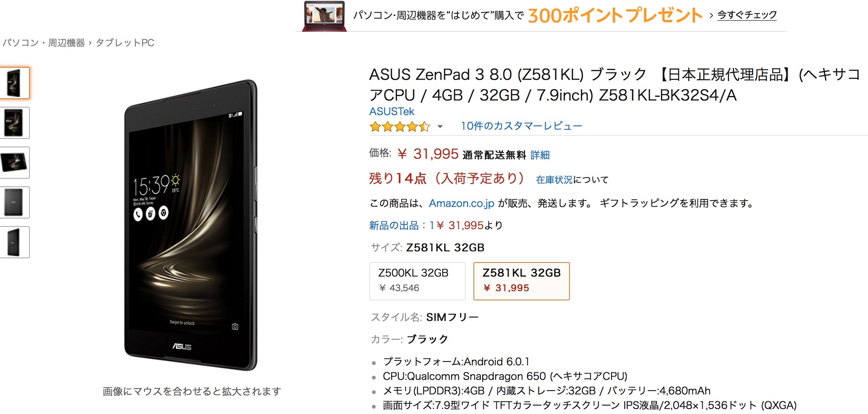Open the star rating dropdown arrow

pyautogui.click(x=440, y=127)
